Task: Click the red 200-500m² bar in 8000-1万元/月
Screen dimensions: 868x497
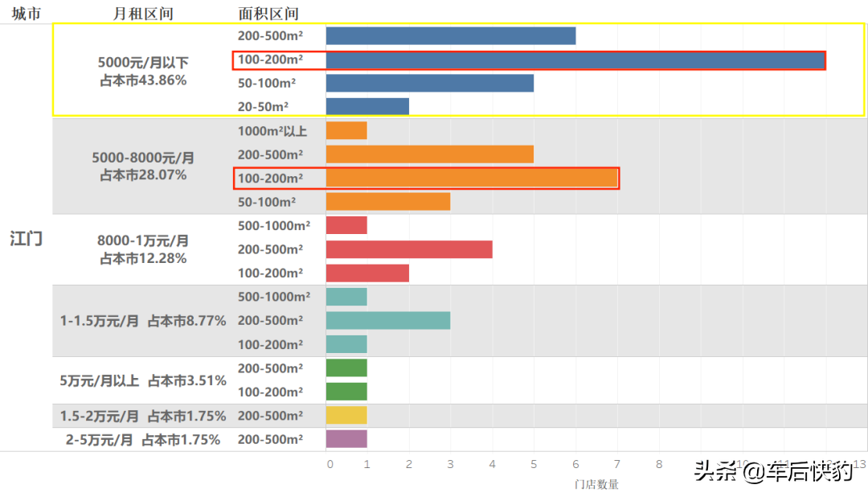Action: pos(409,249)
